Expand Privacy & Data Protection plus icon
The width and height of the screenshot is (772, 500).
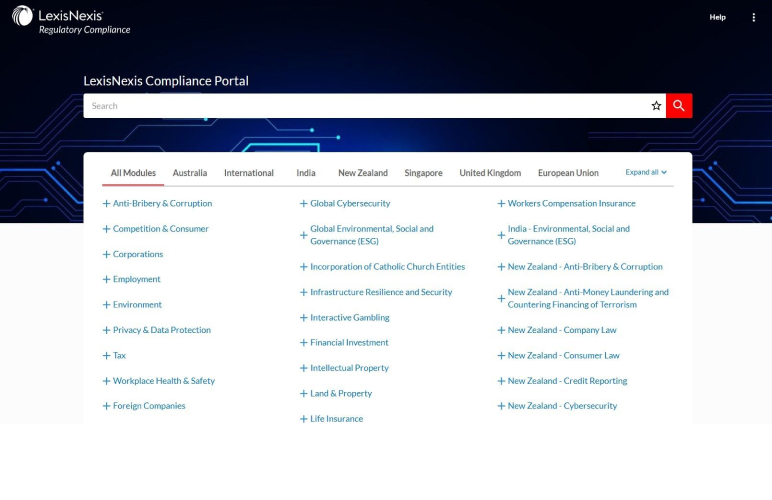(x=106, y=330)
